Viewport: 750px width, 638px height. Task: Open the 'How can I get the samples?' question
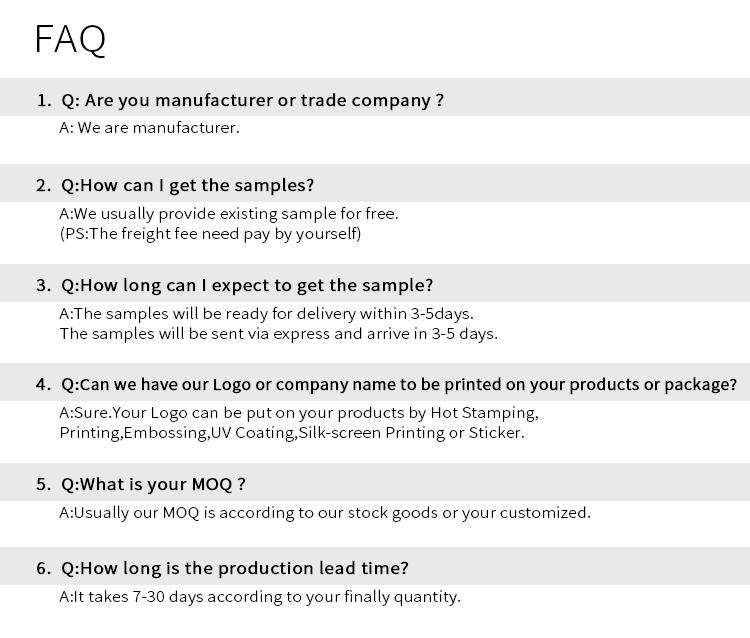click(x=188, y=185)
